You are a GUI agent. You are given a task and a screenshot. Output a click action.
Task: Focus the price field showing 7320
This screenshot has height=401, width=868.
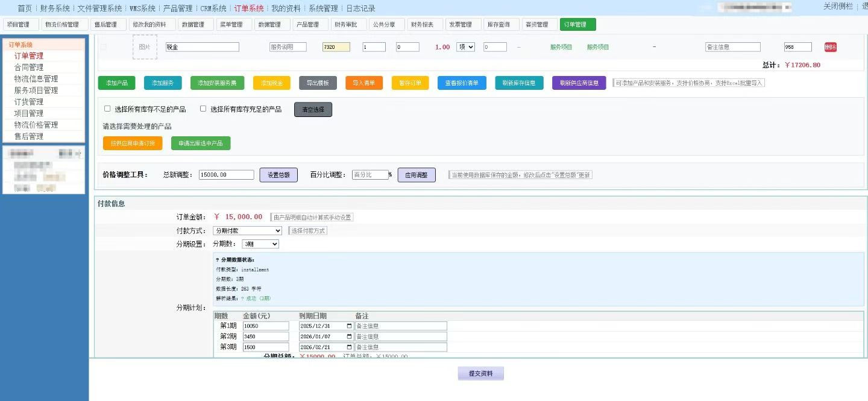336,47
